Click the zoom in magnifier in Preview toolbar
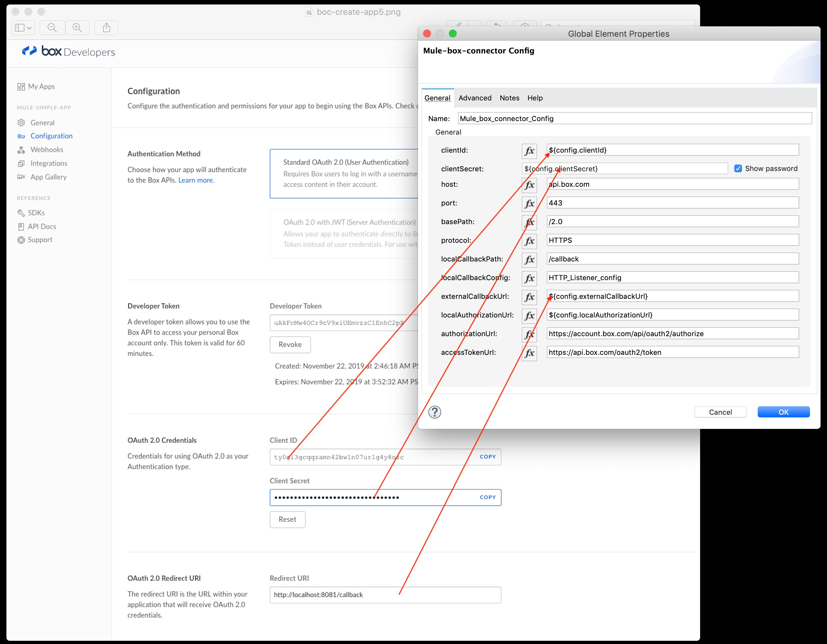Screen dimensions: 827x644 (77, 28)
